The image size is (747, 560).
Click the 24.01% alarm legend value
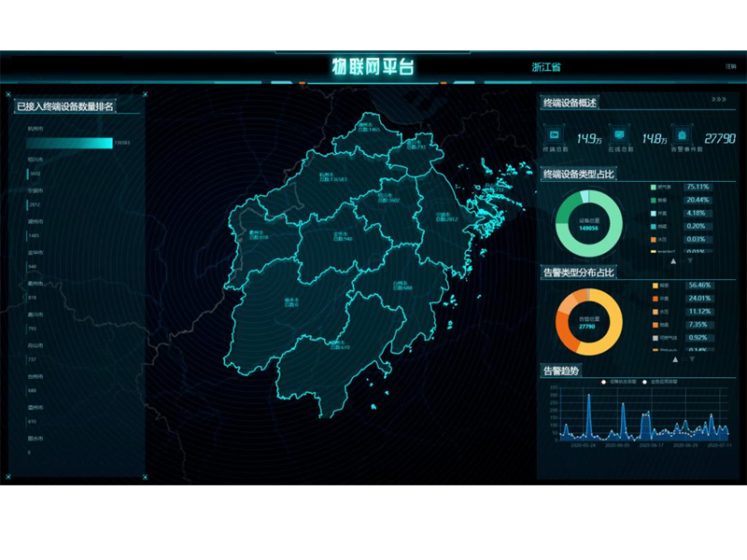699,299
